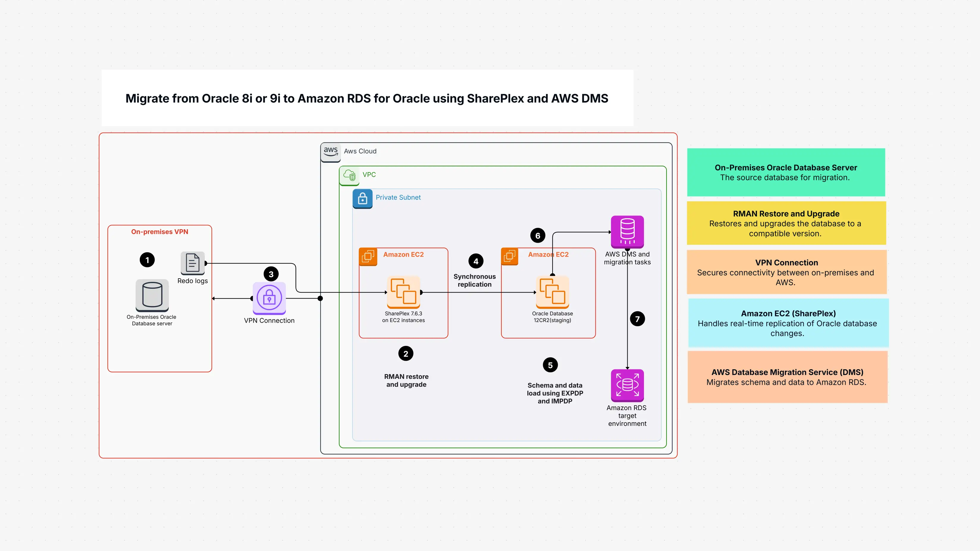Click numbered marker 7 on the DMS arrow
The image size is (980, 551).
(638, 319)
